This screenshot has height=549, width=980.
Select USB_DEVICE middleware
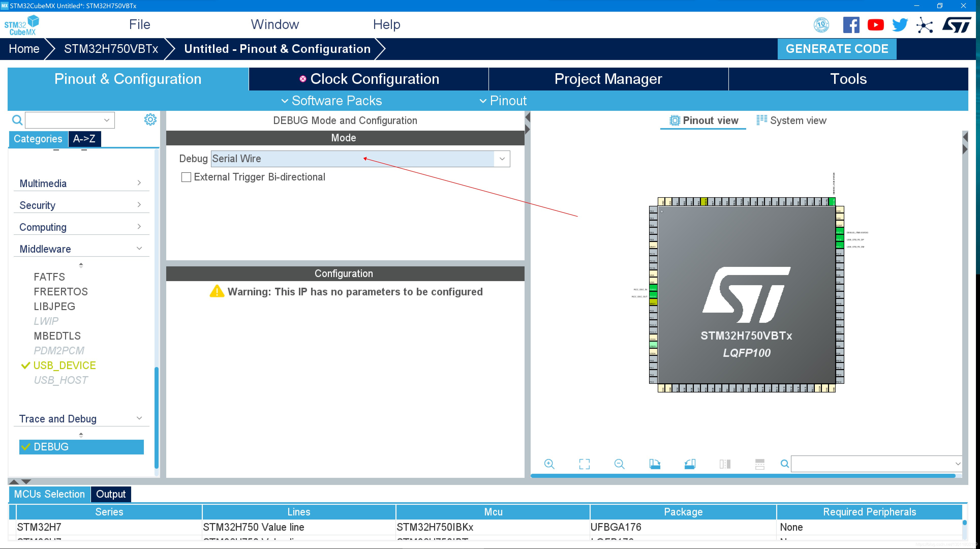tap(65, 365)
